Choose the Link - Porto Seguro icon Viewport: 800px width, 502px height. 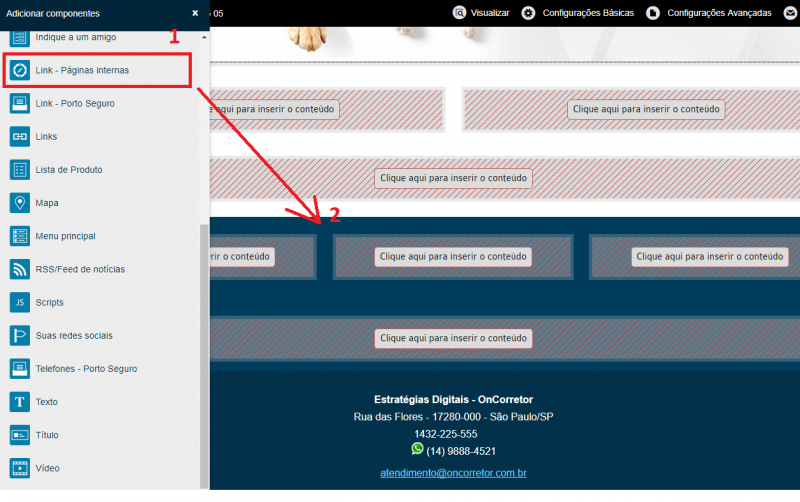tap(19, 103)
